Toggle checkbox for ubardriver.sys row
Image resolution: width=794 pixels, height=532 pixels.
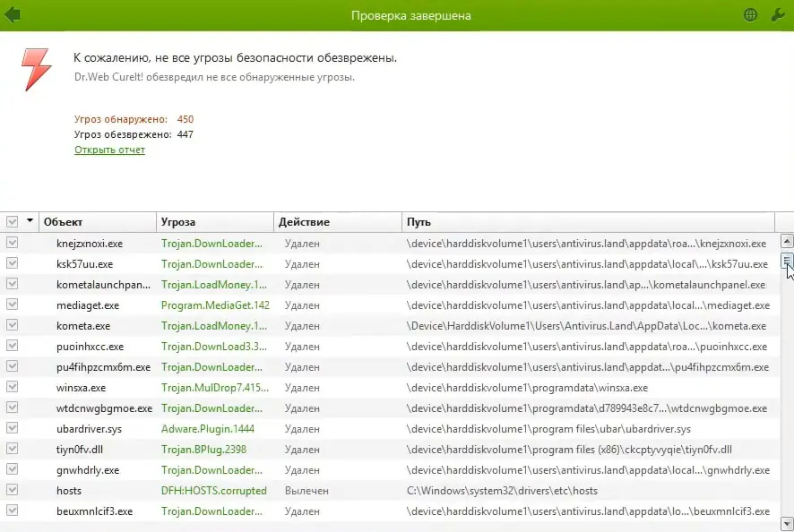click(x=13, y=428)
